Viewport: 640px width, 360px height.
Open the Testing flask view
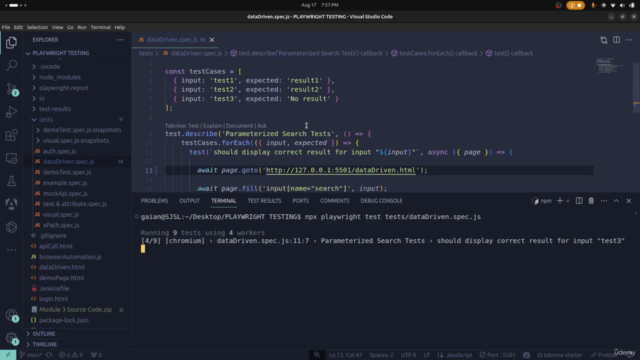(x=11, y=181)
